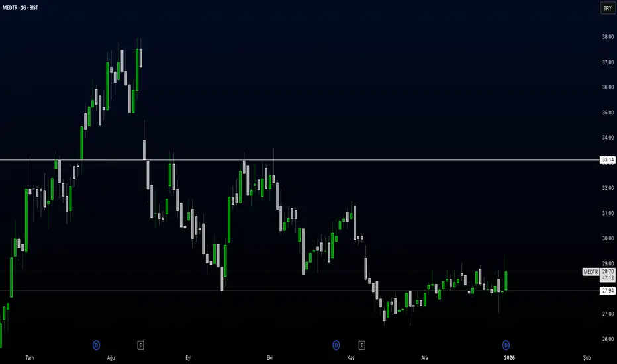The image size is (617, 364).
Task: Click the Tem label on time axis
Action: tap(30, 357)
